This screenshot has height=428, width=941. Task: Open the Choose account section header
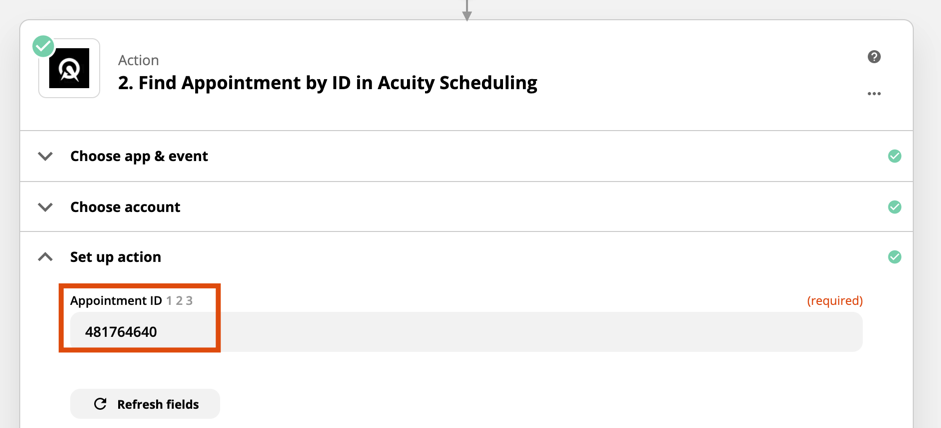466,207
